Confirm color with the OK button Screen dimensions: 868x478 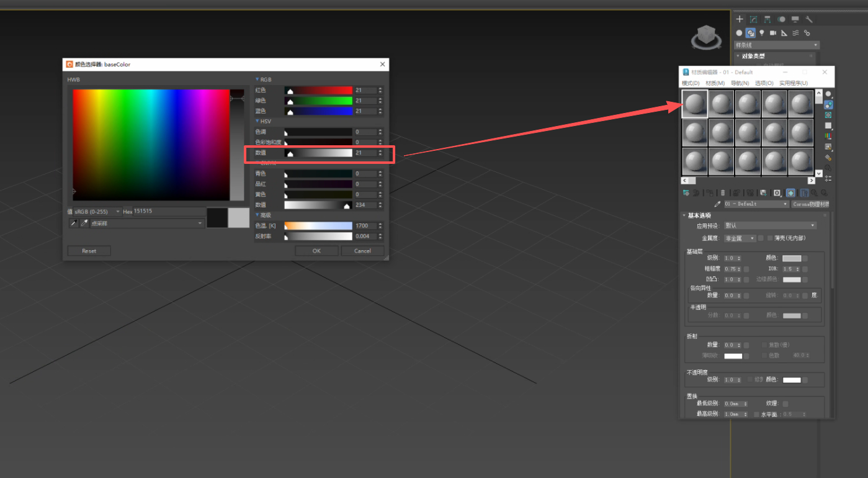(316, 251)
